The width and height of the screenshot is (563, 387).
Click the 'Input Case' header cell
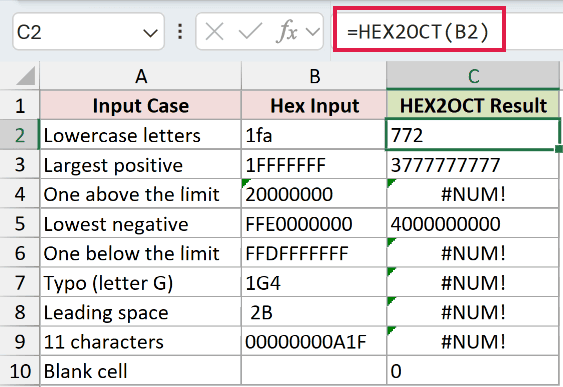[141, 105]
